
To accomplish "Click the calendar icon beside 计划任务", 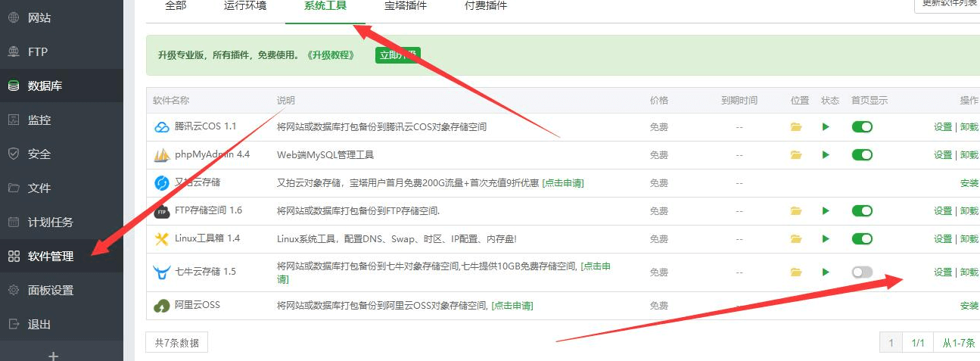I will (14, 222).
